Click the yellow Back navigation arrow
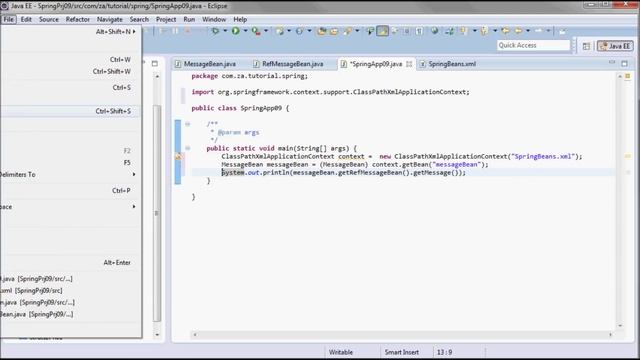The image size is (640, 360). (518, 31)
